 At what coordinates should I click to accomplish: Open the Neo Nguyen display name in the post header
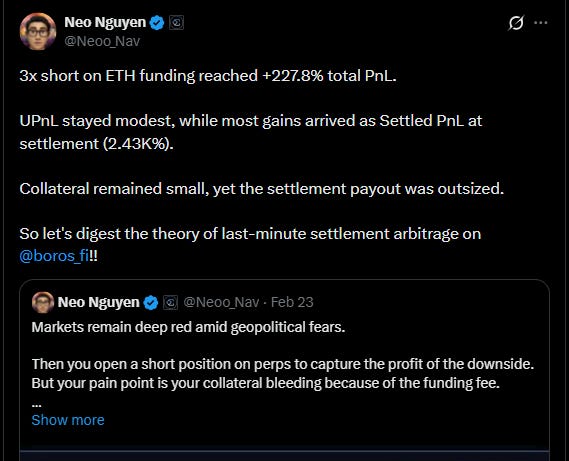[105, 22]
